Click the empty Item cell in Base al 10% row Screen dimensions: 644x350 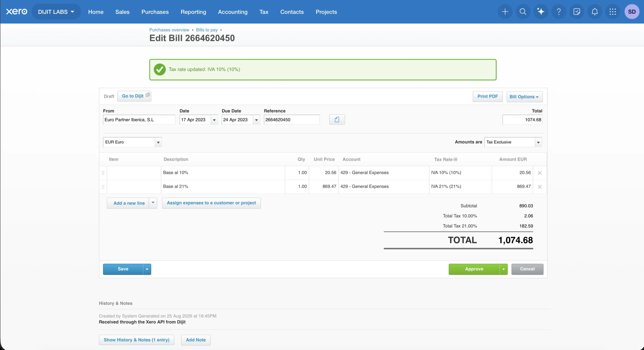click(134, 173)
